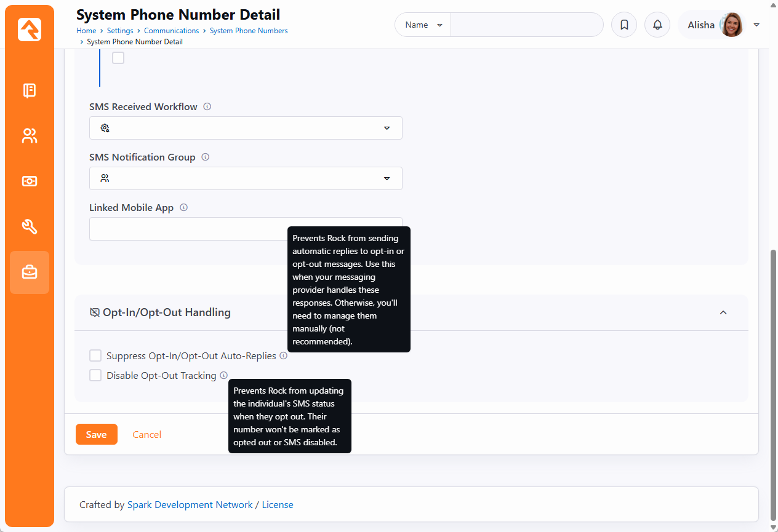
Task: Click SMS Received Workflow info icon
Action: click(207, 106)
